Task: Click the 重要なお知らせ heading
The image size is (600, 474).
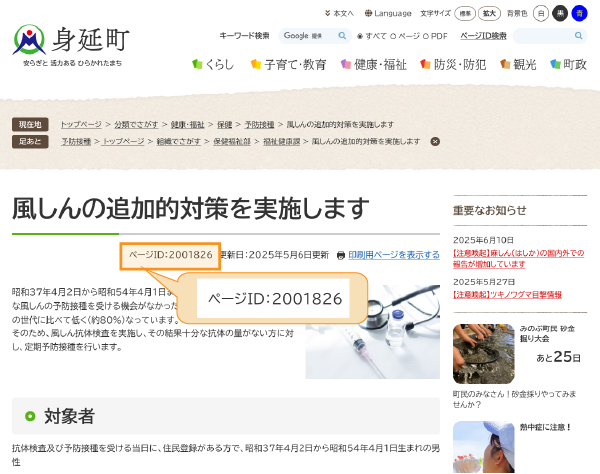Action: tap(490, 210)
